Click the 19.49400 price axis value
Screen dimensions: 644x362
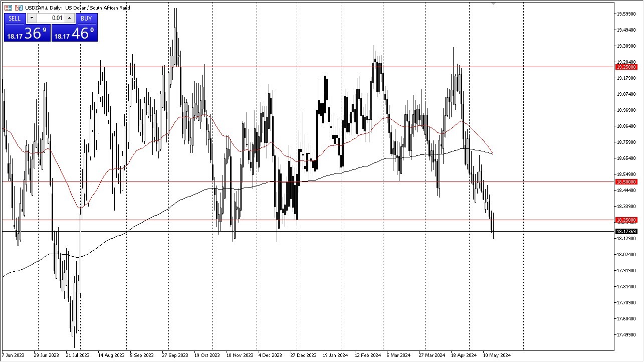[626, 30]
